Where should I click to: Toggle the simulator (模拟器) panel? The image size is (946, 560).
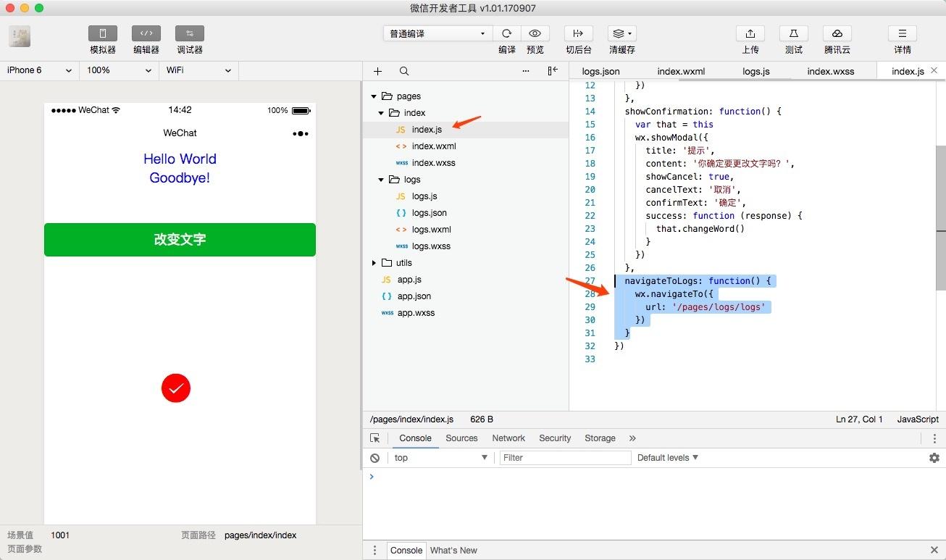click(x=103, y=33)
